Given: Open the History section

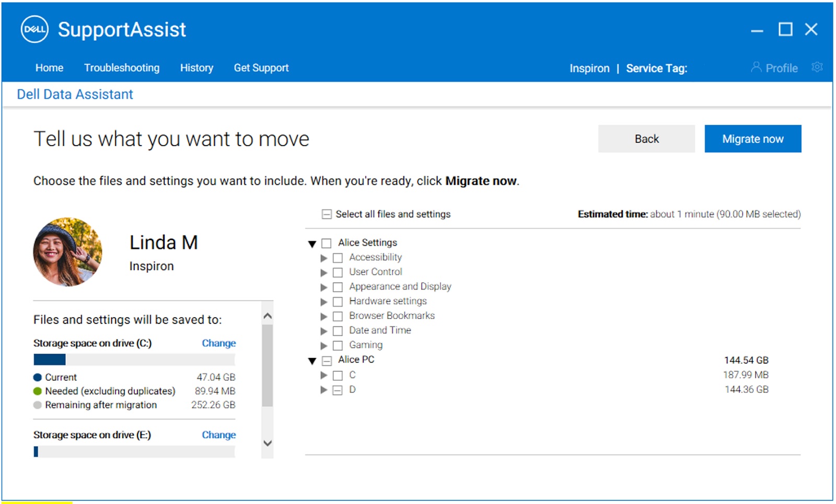Looking at the screenshot, I should (196, 68).
